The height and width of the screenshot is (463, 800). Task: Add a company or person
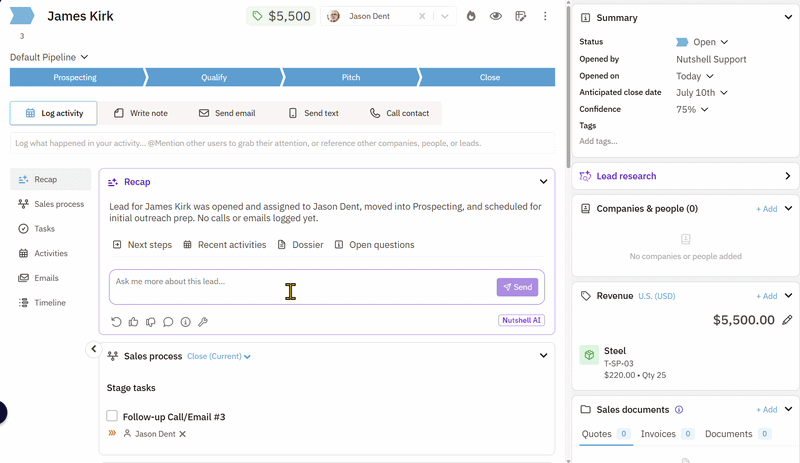click(x=766, y=209)
